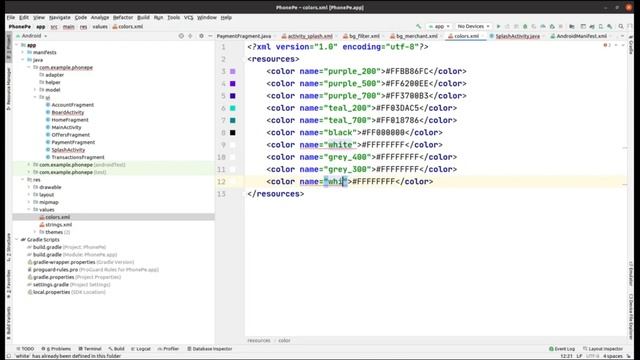Open the Build Variants side tab
The image size is (640, 360).
click(9, 322)
